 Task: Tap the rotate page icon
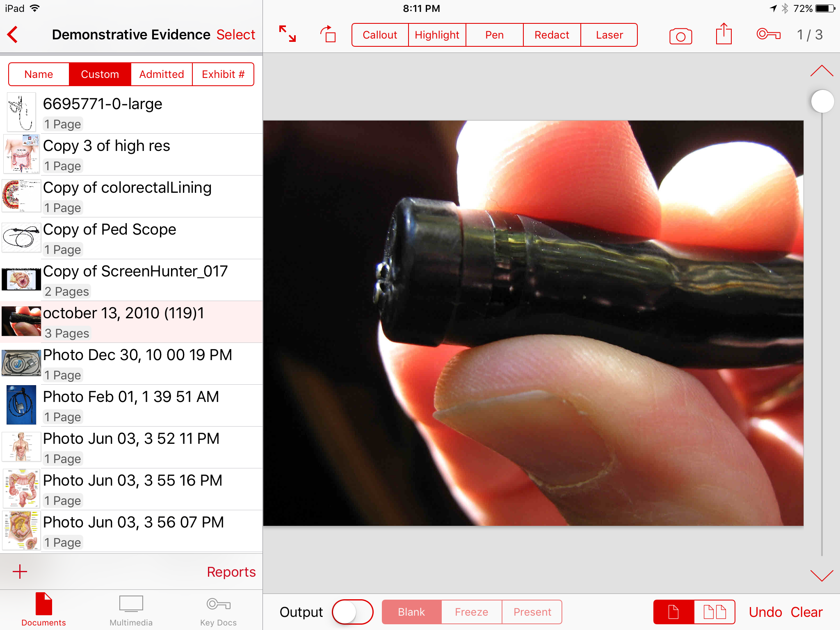coord(328,34)
